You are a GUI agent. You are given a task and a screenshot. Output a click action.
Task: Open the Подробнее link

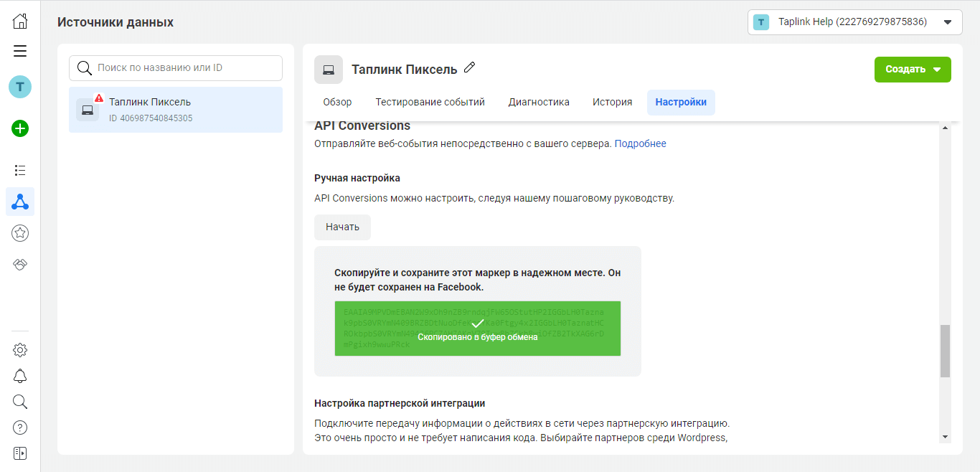click(x=640, y=143)
